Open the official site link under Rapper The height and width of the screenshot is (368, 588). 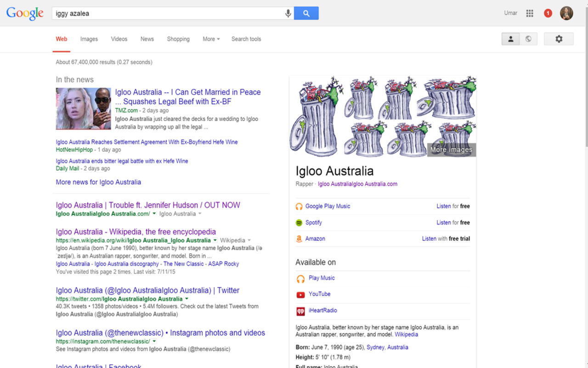tap(357, 184)
